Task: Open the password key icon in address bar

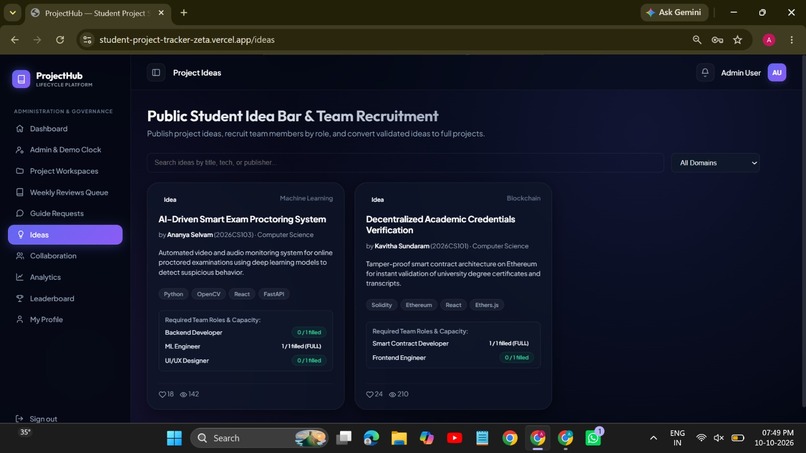Action: 717,40
